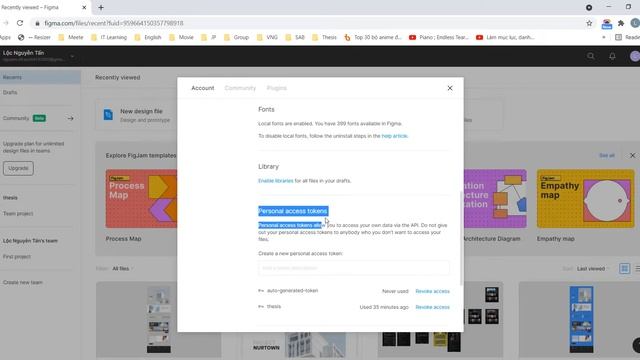Open the Meete bookmark folder
The height and width of the screenshot is (360, 640).
coord(71,37)
